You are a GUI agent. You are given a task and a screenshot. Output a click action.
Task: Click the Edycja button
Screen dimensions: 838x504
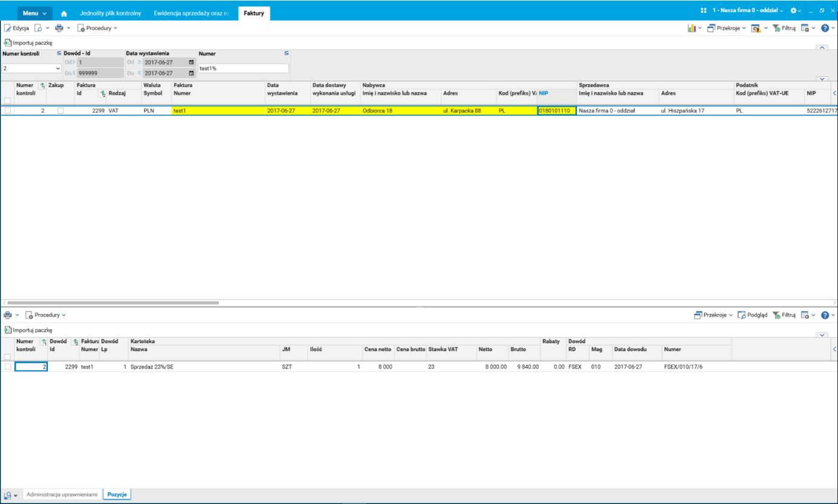pos(16,28)
